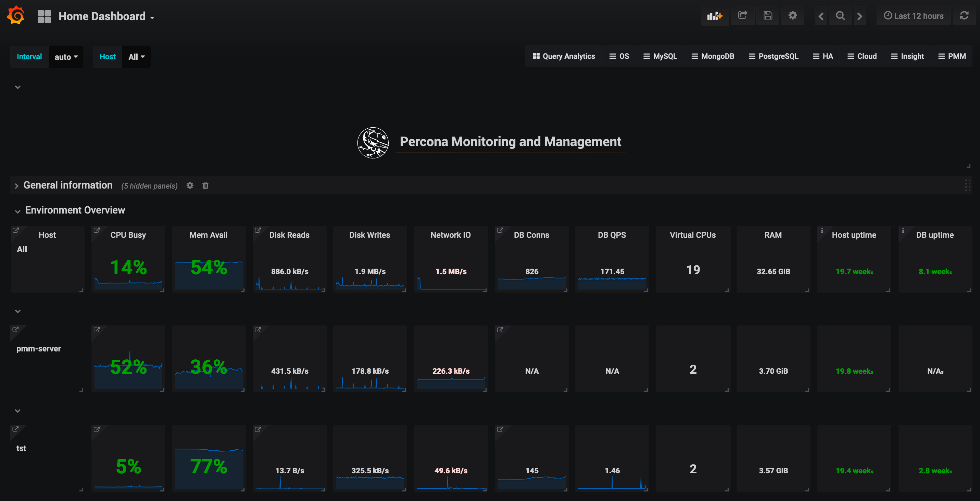This screenshot has width=980, height=501.
Task: Open link icon on tst DB Conns panel
Action: [x=500, y=429]
